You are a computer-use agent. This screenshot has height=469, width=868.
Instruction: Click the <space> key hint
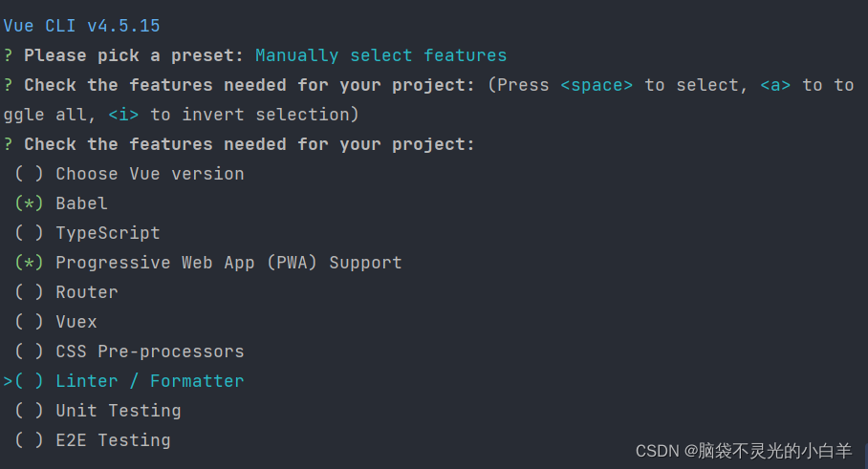(597, 85)
